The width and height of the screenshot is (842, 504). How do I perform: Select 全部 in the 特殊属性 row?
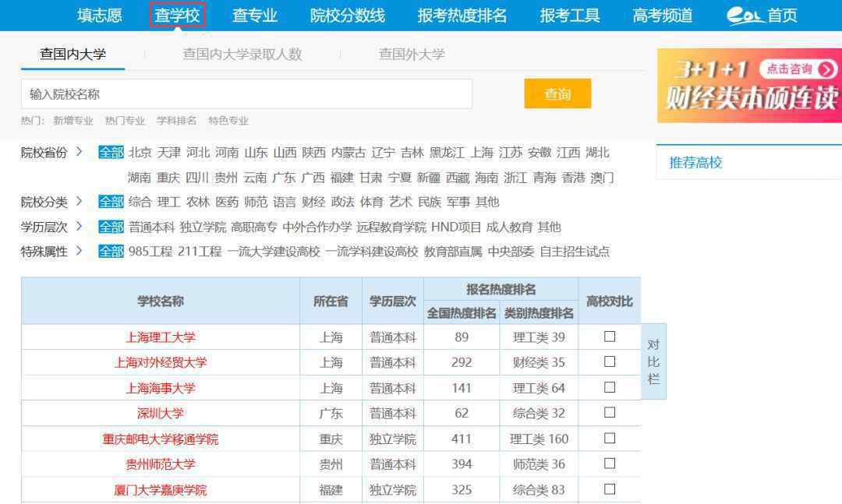pyautogui.click(x=111, y=251)
